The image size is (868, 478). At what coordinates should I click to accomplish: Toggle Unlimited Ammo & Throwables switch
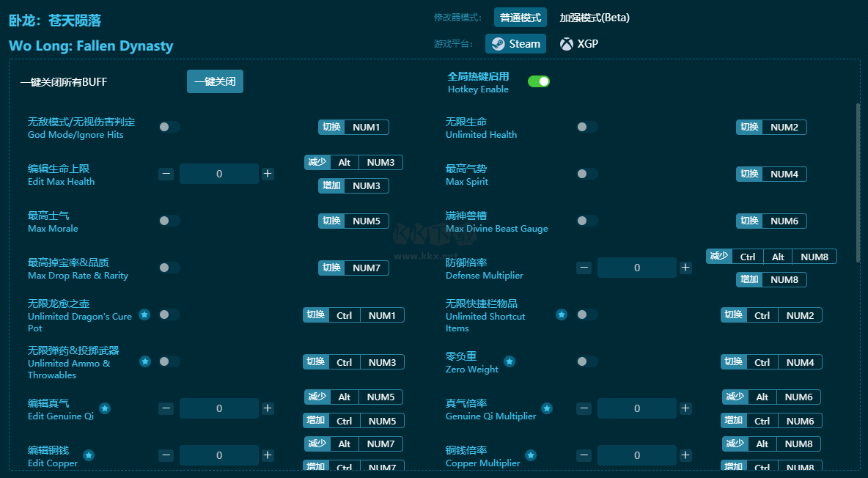click(x=169, y=361)
